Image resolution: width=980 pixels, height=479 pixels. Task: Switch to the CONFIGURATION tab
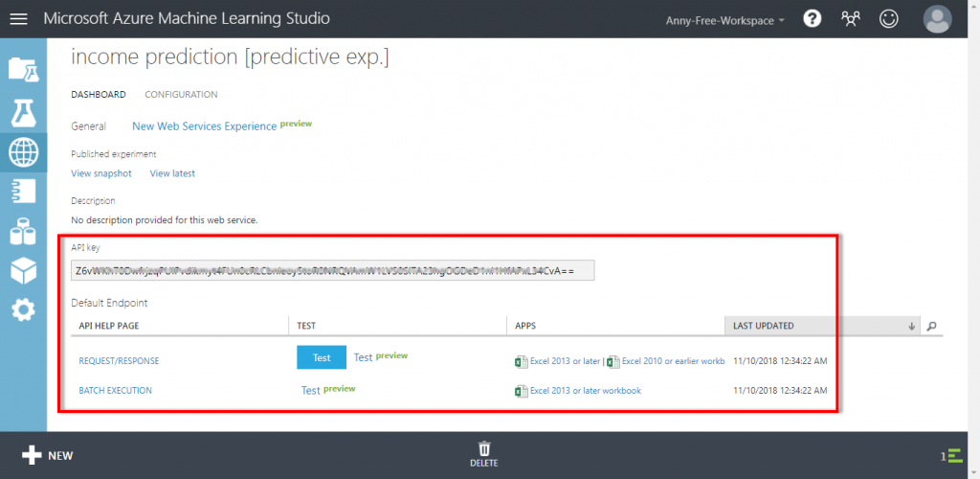pos(181,95)
